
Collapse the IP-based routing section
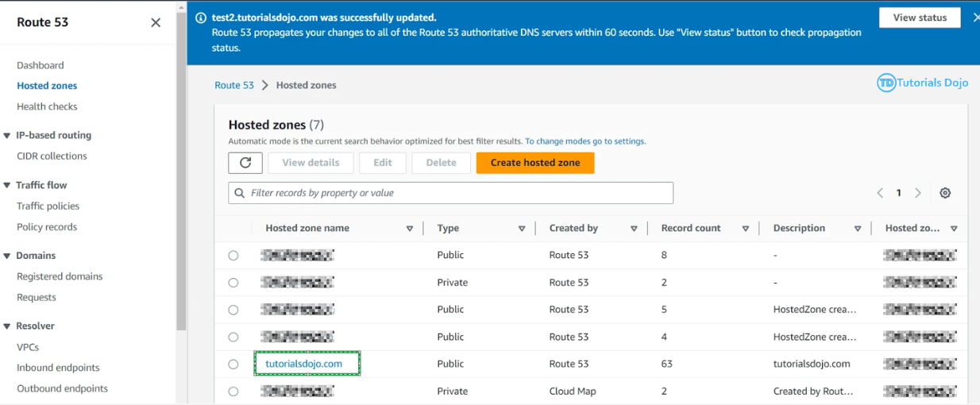[7, 136]
